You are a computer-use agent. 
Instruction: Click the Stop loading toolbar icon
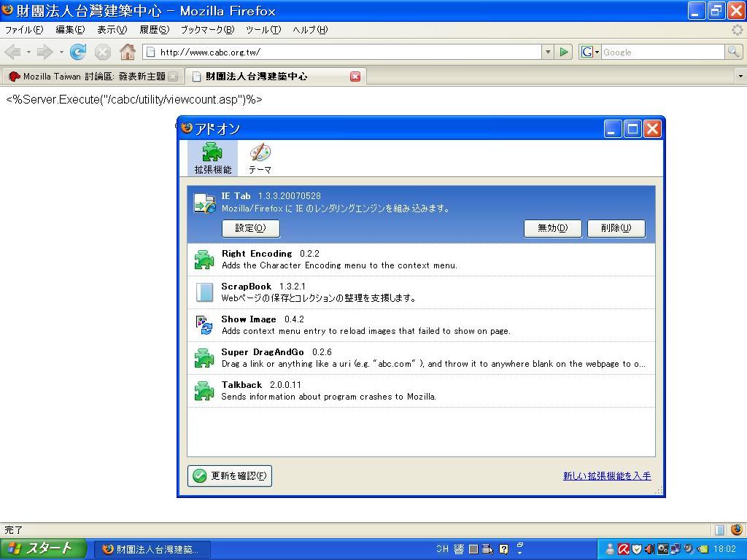103,52
